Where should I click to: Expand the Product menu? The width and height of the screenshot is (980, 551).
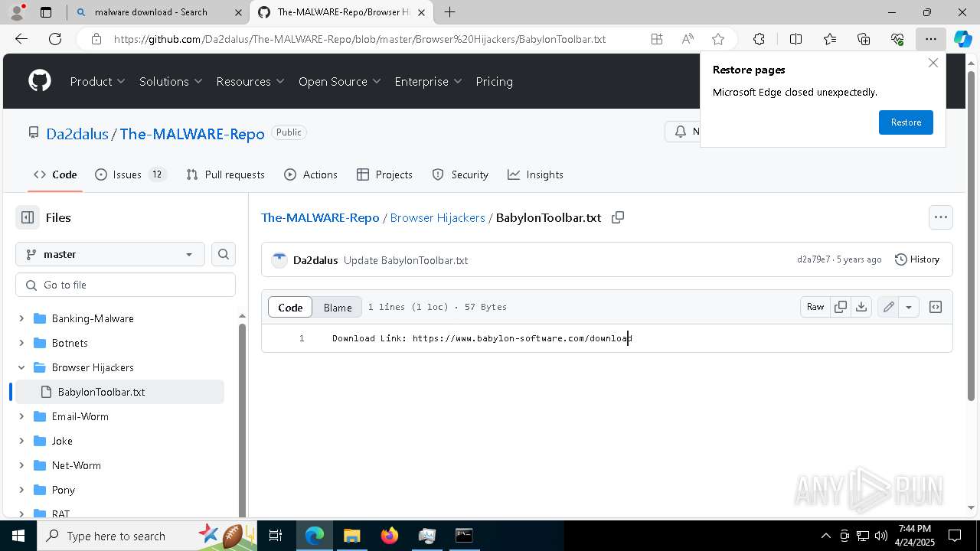pyautogui.click(x=98, y=81)
